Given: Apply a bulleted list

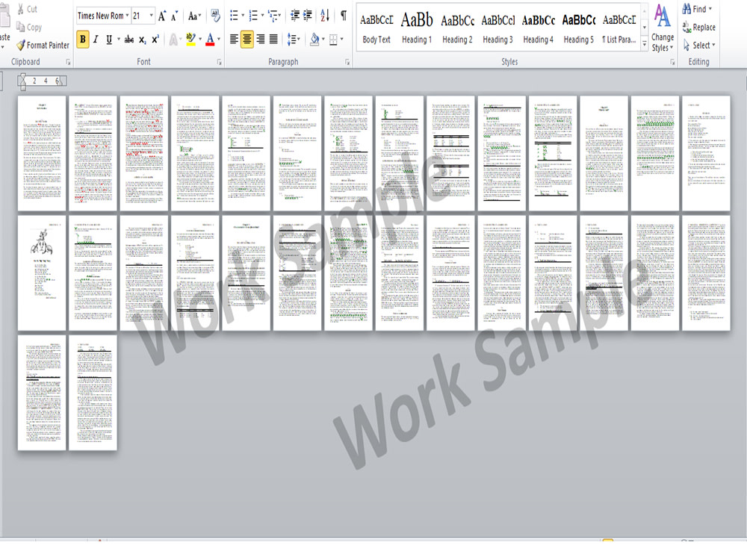Looking at the screenshot, I should click(234, 16).
